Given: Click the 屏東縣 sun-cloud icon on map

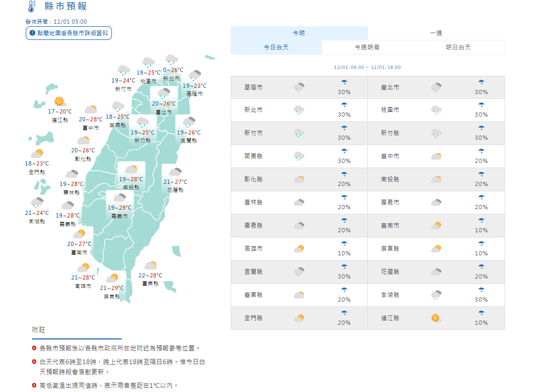Looking at the screenshot, I should 112,278.
